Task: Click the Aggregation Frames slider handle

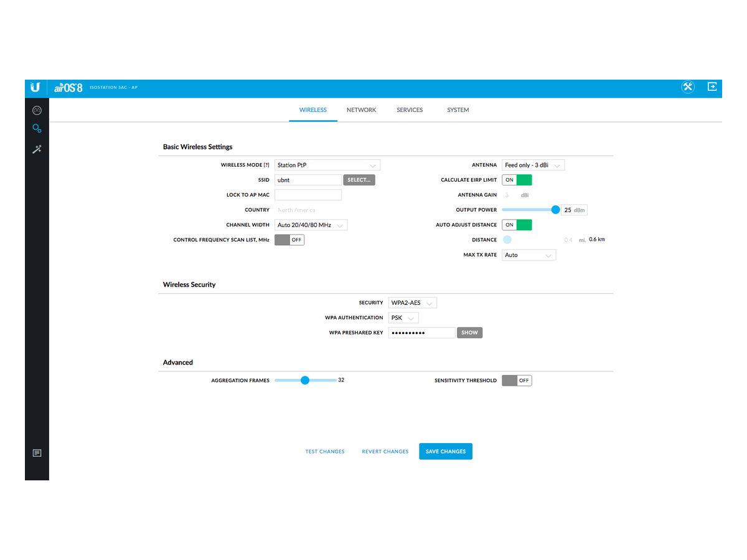Action: coord(305,380)
